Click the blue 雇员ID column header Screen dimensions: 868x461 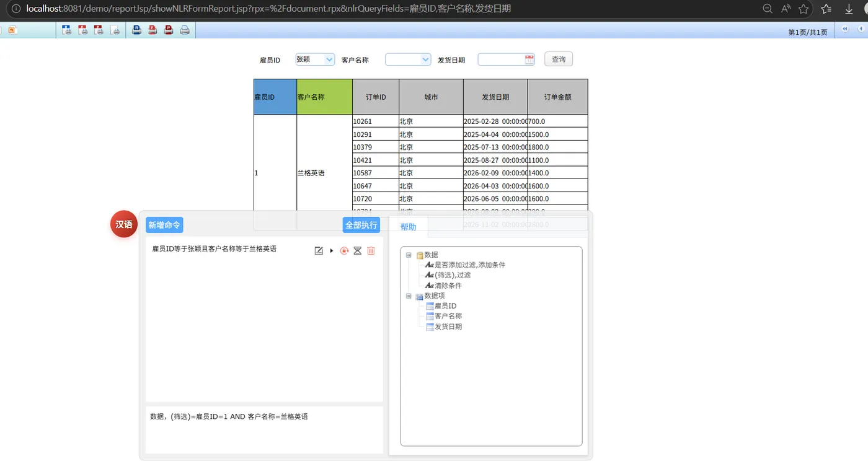pos(275,97)
